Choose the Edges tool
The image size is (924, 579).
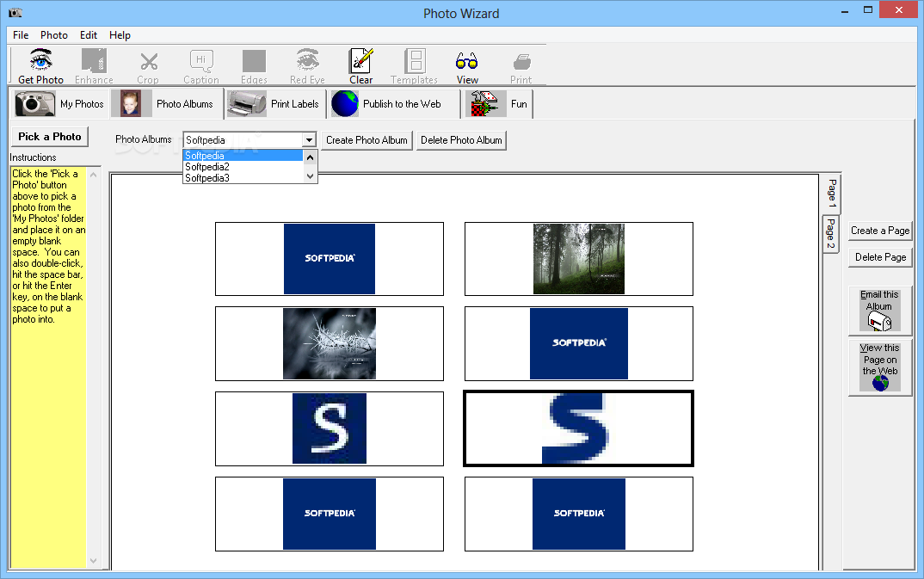[254, 66]
